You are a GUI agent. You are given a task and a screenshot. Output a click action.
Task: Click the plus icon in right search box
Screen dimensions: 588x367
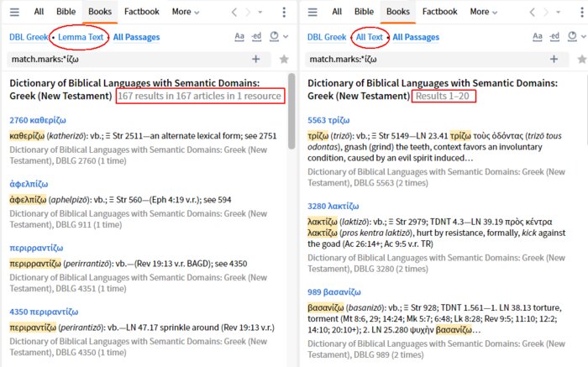tap(554, 59)
